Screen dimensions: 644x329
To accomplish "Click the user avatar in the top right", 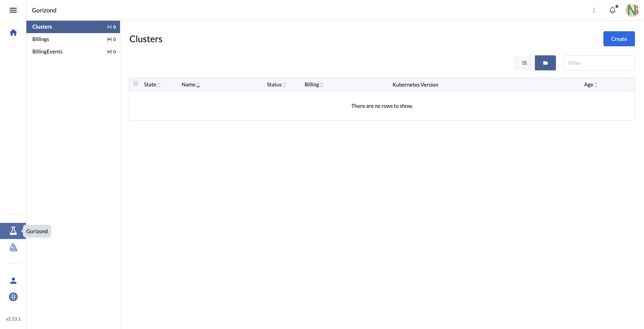I will tap(632, 10).
